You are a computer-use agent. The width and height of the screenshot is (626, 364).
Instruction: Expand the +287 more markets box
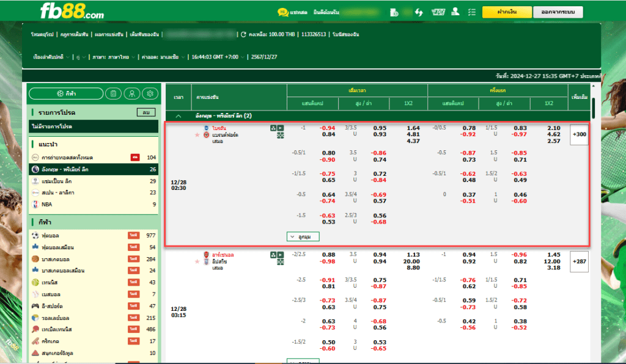click(579, 261)
